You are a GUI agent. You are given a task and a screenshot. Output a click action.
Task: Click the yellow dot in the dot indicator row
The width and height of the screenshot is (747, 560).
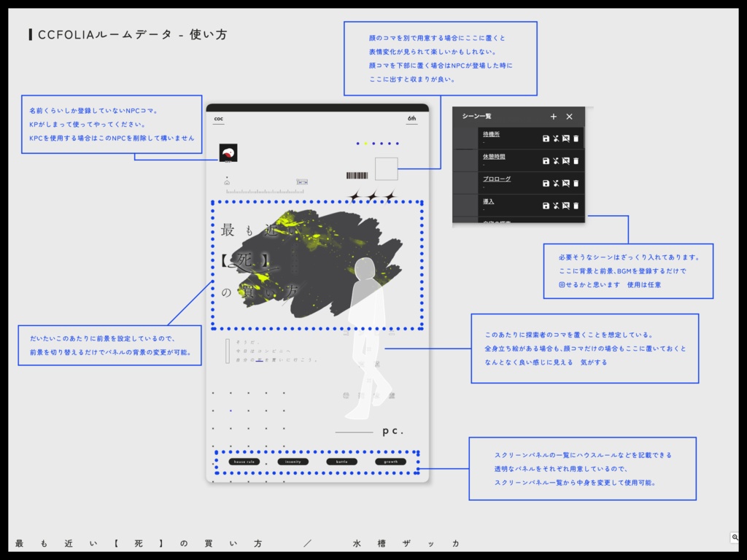365,144
